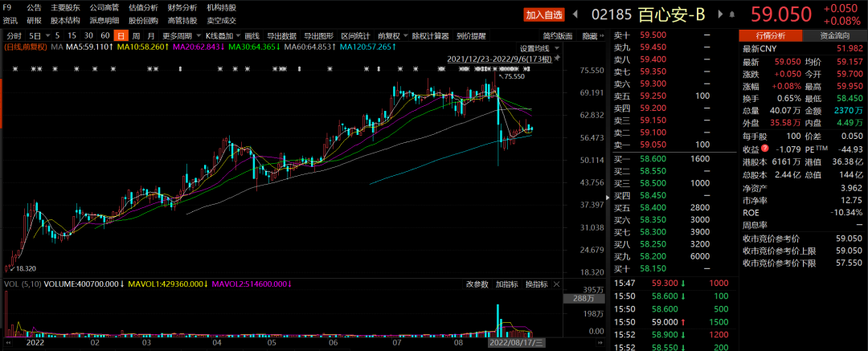Screen dimensions: 868x351
Task: Switch to 分时 intraday view
Action: coord(14,36)
